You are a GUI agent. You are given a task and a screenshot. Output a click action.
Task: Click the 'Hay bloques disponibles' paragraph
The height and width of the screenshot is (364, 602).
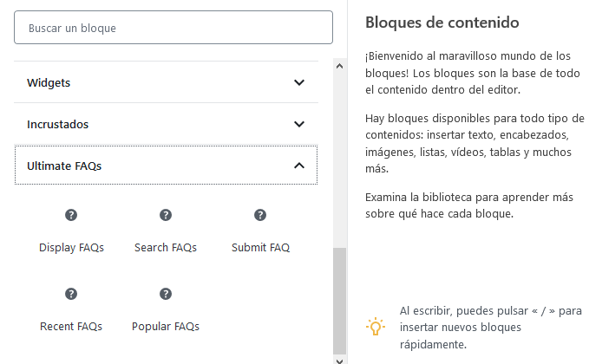point(474,144)
